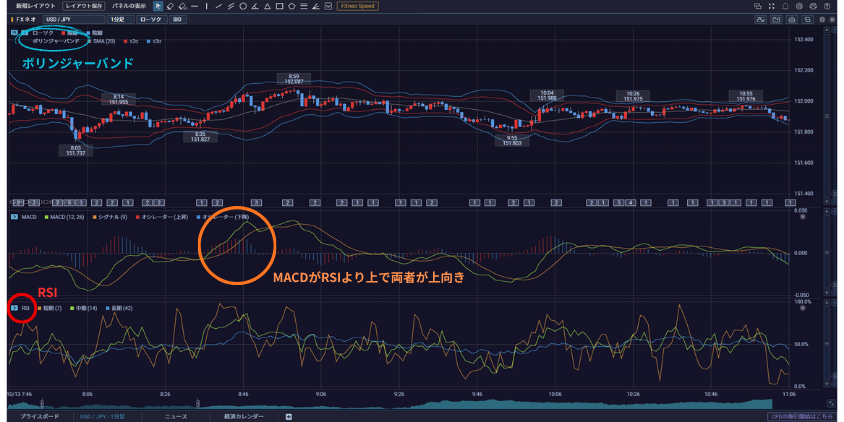
Task: Open the 経済カレンダー tab
Action: [245, 416]
